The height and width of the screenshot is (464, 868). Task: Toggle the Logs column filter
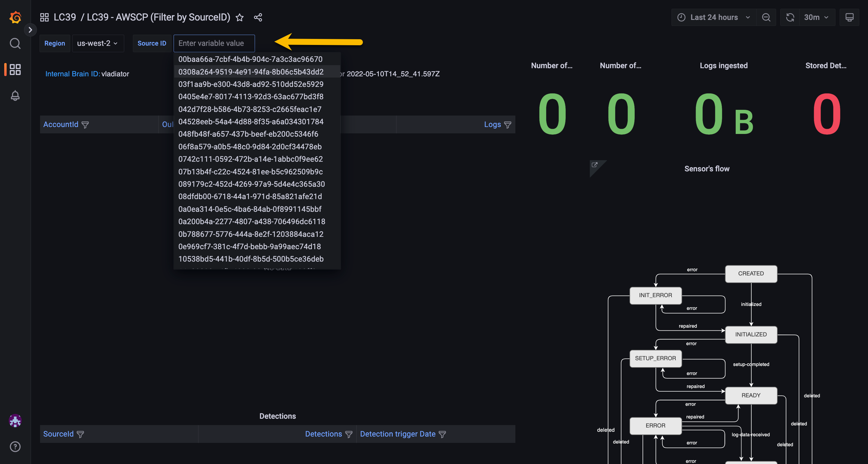[508, 125]
